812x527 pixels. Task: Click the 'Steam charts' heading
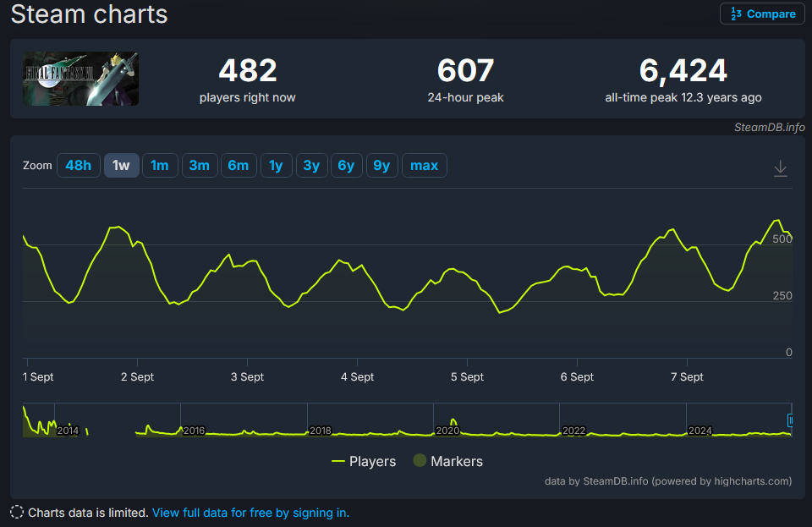tap(89, 14)
